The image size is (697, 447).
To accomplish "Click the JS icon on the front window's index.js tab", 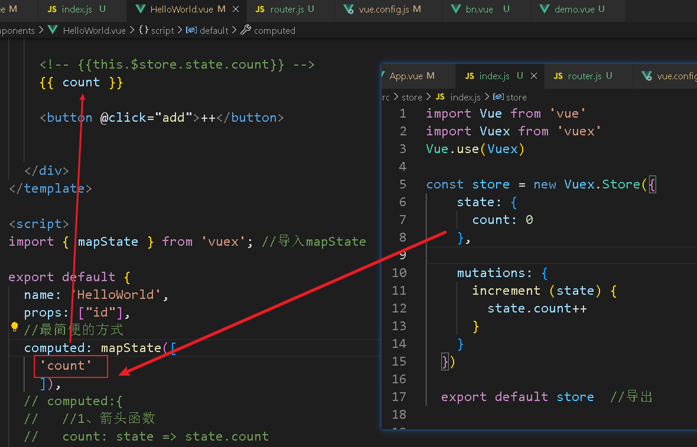I will 469,76.
